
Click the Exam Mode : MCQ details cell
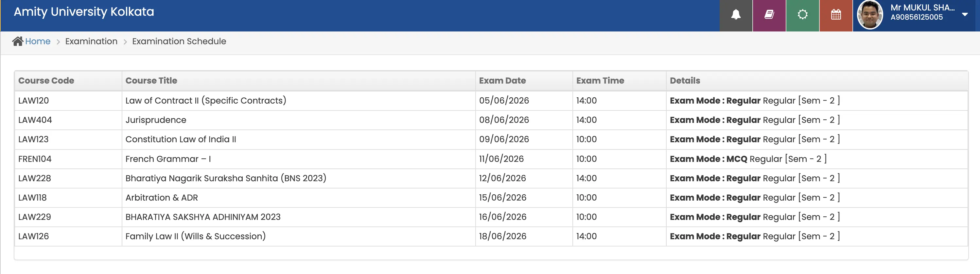coord(817,159)
